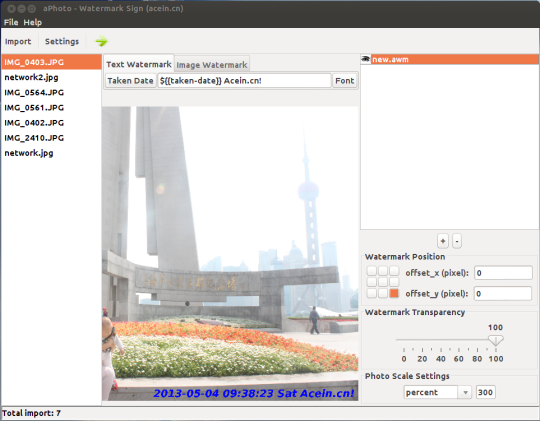Screen dimensions: 540x421
Task: Open the percent scale dropdown
Action: pyautogui.click(x=437, y=392)
